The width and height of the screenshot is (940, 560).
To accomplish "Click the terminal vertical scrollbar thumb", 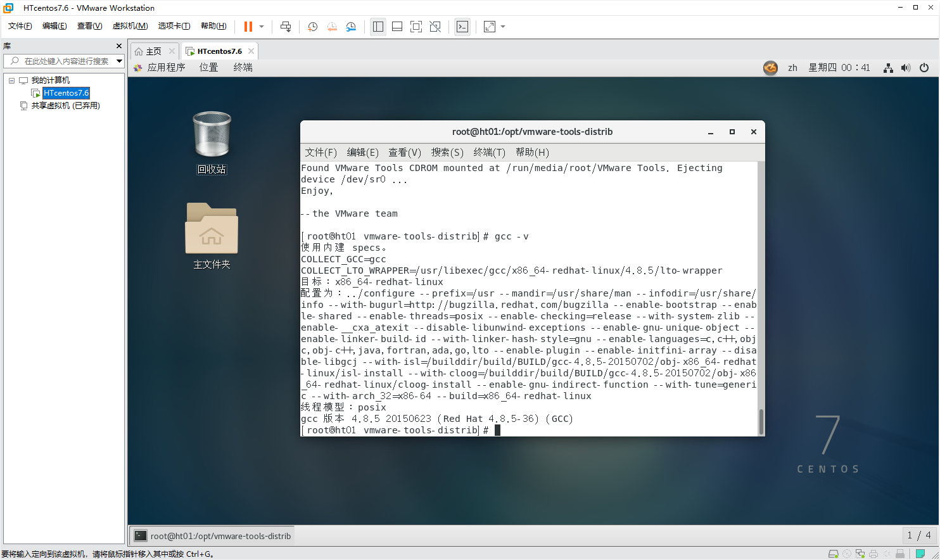I will tap(761, 421).
